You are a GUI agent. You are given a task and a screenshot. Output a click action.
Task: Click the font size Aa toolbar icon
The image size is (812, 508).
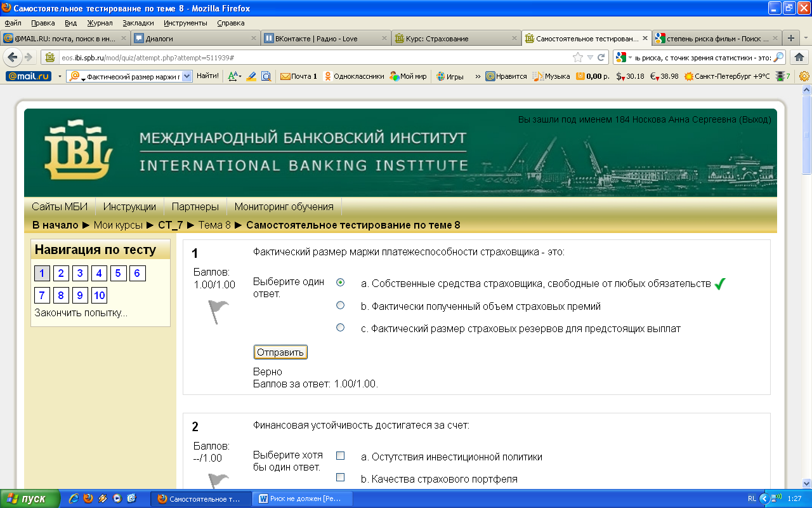(x=234, y=76)
